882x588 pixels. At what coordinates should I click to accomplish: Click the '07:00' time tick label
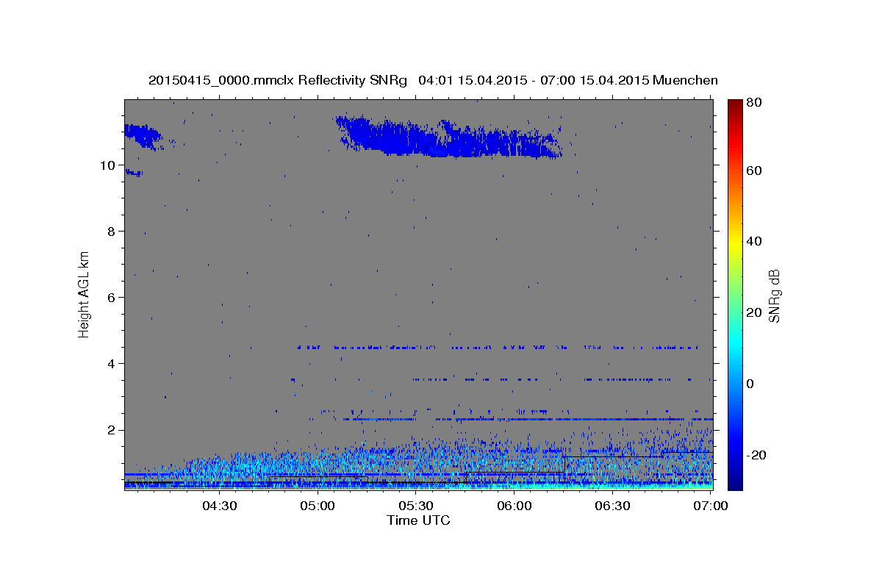click(x=711, y=506)
